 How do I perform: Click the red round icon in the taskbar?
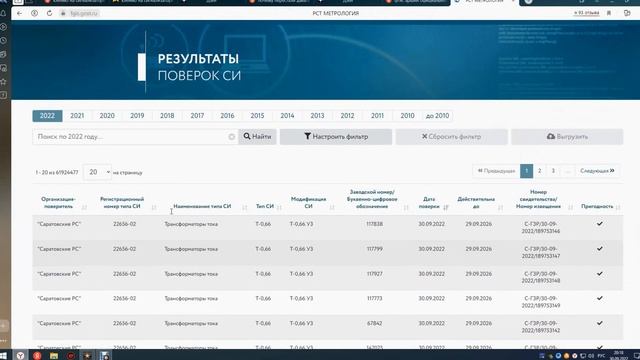point(71,356)
